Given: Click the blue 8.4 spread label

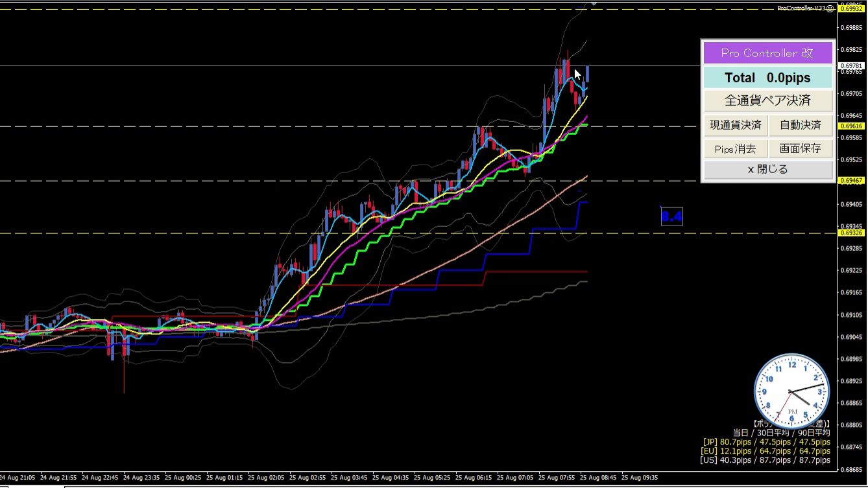Looking at the screenshot, I should coord(671,216).
